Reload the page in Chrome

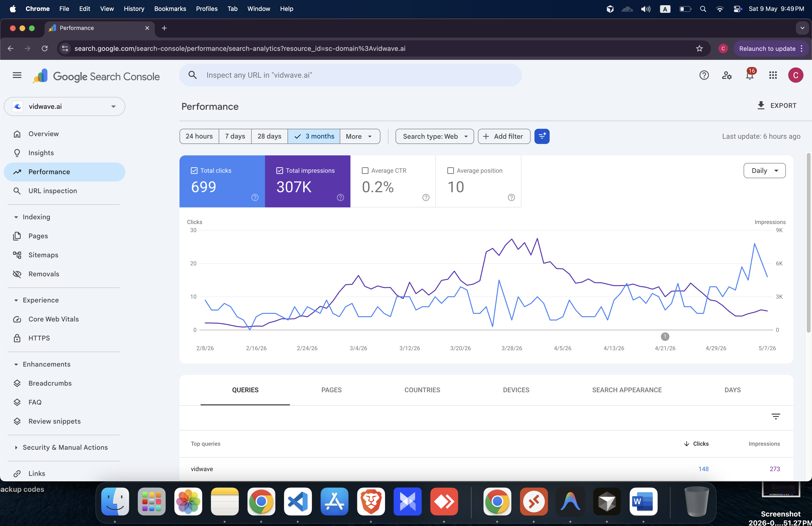coord(45,48)
